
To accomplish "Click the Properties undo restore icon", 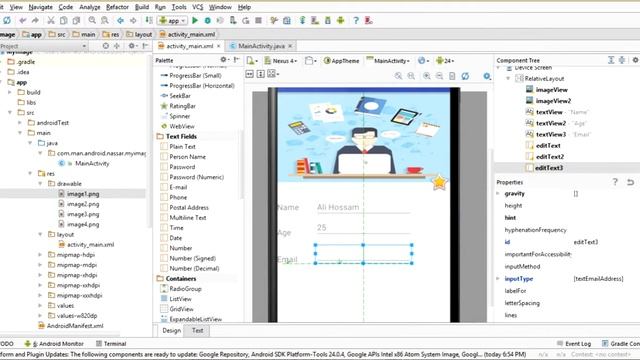I will click(630, 182).
